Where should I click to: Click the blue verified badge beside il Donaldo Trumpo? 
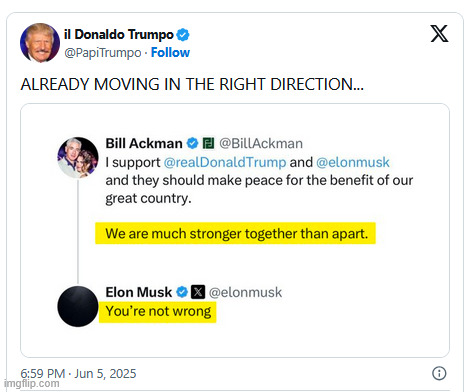(183, 35)
